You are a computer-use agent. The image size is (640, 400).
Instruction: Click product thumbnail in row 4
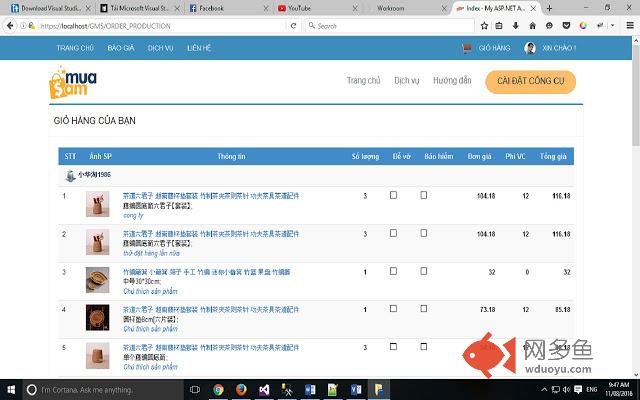(98, 317)
